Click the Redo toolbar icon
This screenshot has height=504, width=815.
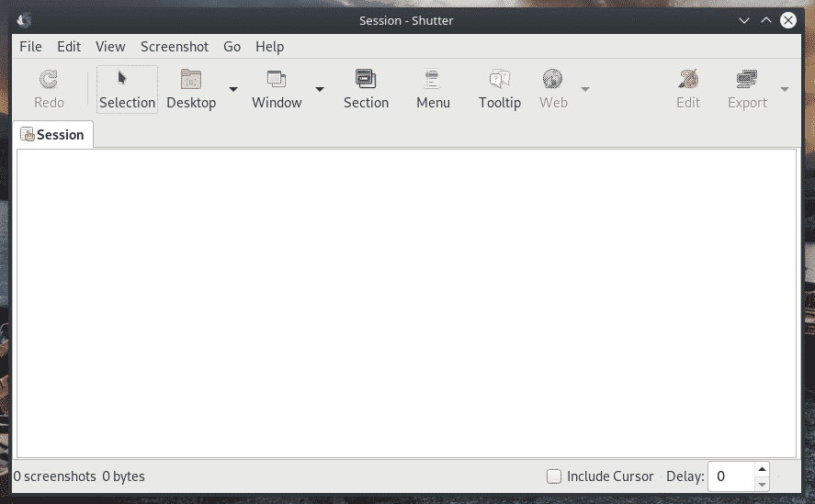click(x=49, y=80)
